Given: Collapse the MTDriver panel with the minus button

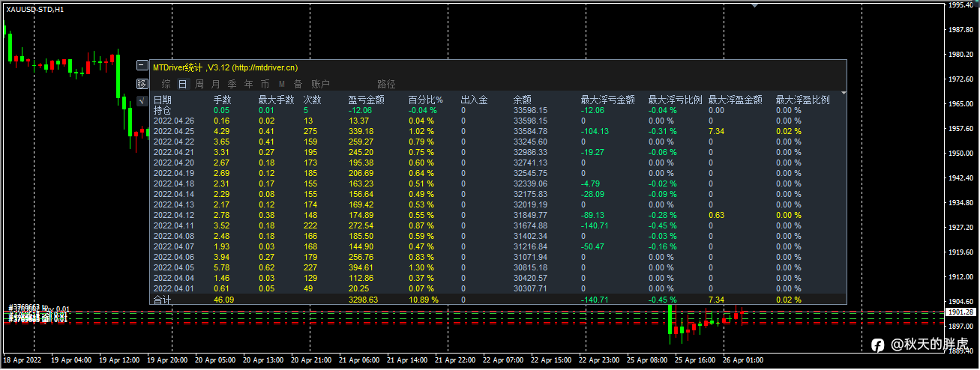Looking at the screenshot, I should [x=142, y=65].
